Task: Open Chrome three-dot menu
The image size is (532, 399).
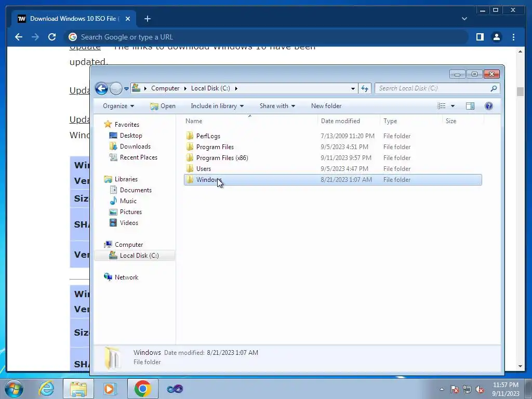Action: coord(513,37)
